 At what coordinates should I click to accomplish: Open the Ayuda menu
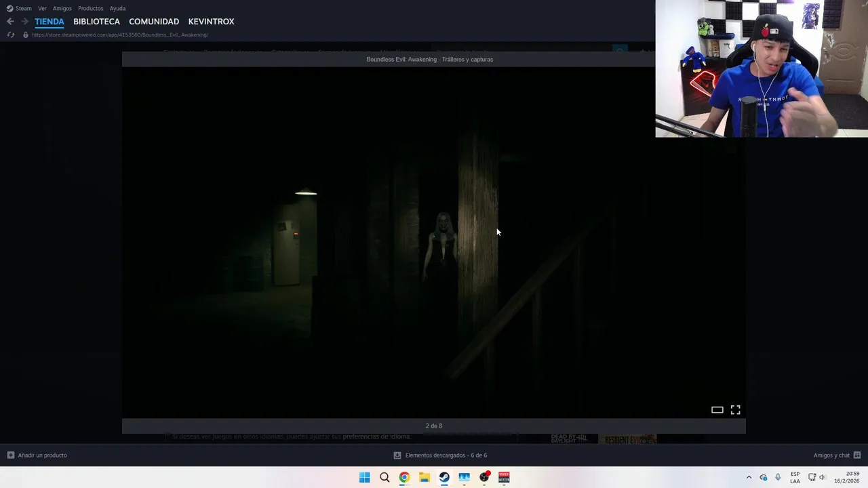[x=117, y=8]
